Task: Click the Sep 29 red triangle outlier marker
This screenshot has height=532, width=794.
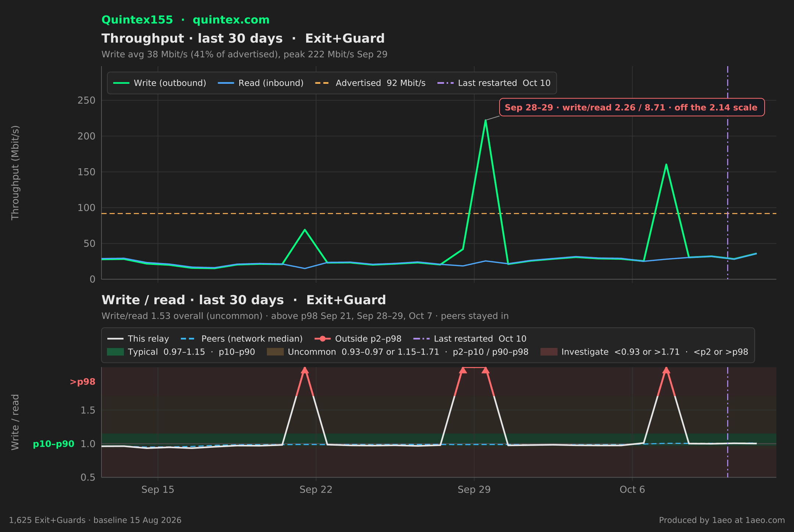Action: [x=486, y=370]
